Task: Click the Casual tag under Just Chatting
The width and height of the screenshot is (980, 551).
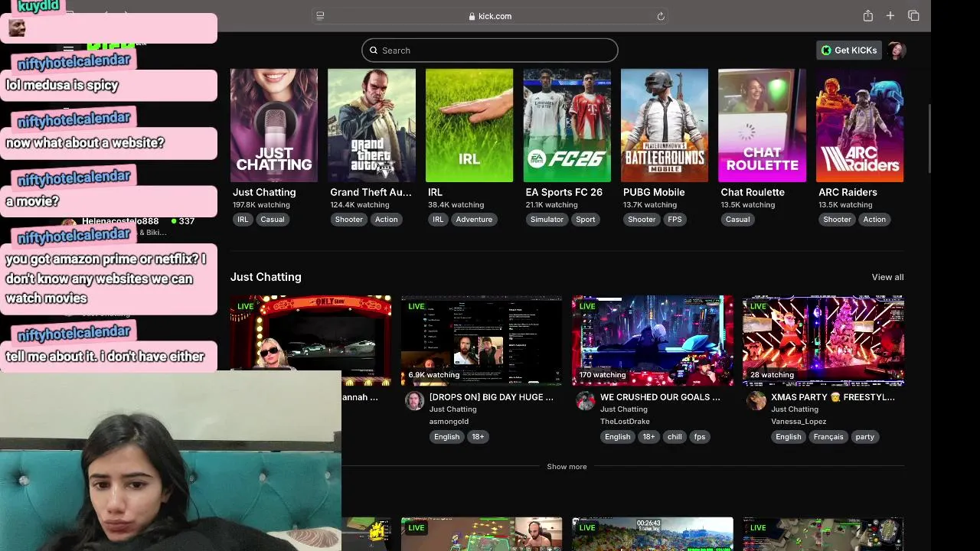Action: 272,220
